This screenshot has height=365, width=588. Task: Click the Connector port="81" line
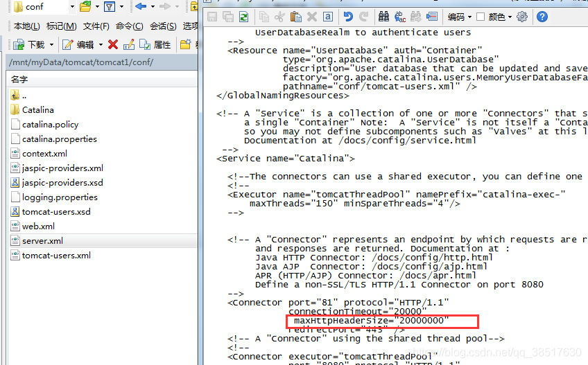pos(338,303)
